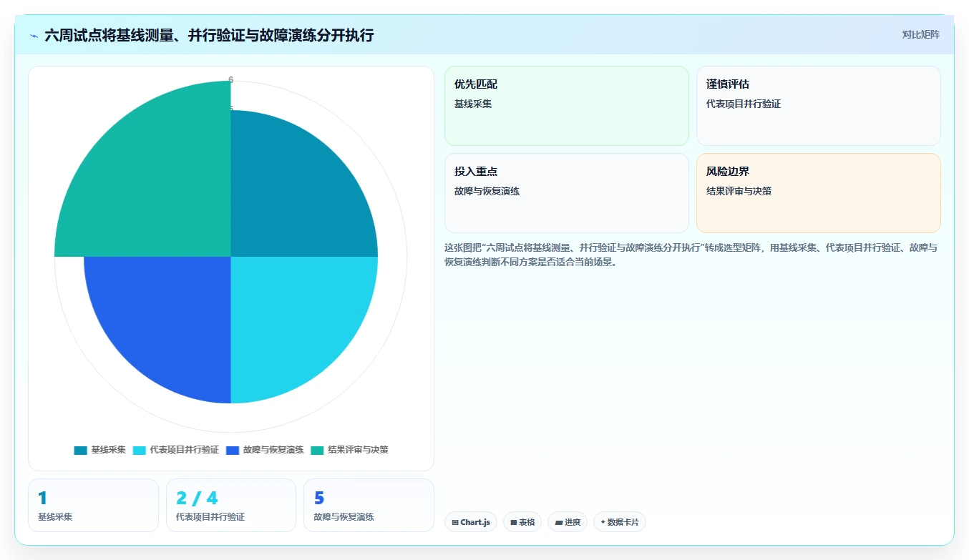Click the 结果评审与决策 legend label
Screen dimensions: 969x560
coord(358,451)
